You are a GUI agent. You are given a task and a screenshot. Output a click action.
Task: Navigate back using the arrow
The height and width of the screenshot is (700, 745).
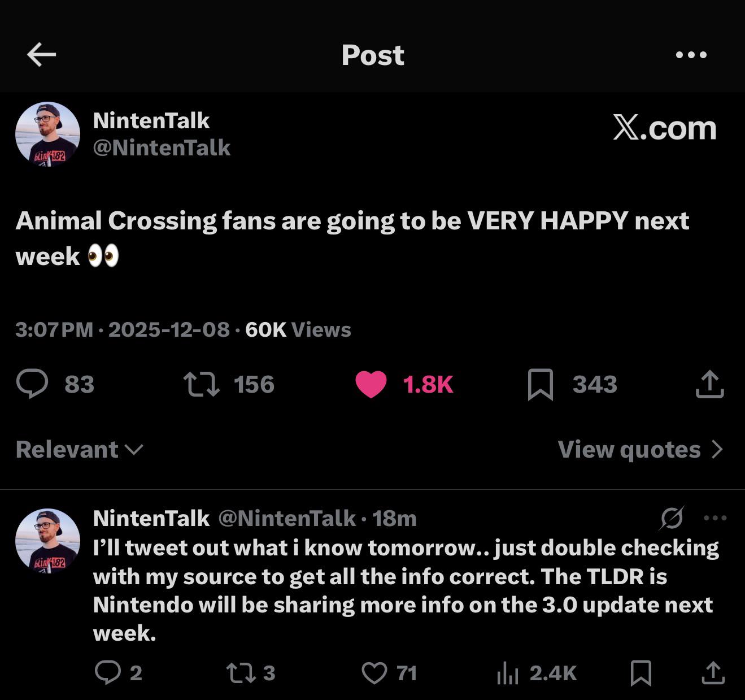pyautogui.click(x=41, y=54)
